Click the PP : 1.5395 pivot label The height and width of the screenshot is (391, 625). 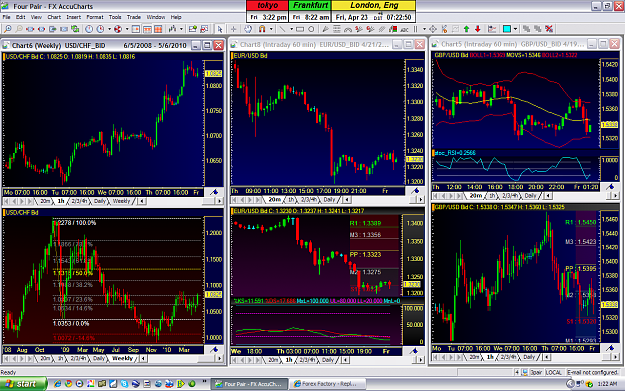coord(581,269)
